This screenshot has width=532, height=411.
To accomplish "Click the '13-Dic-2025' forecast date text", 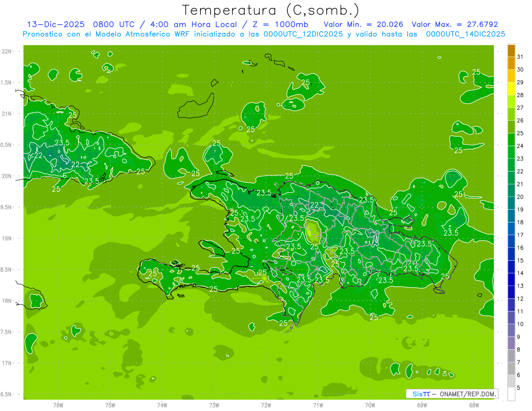I will pos(56,24).
